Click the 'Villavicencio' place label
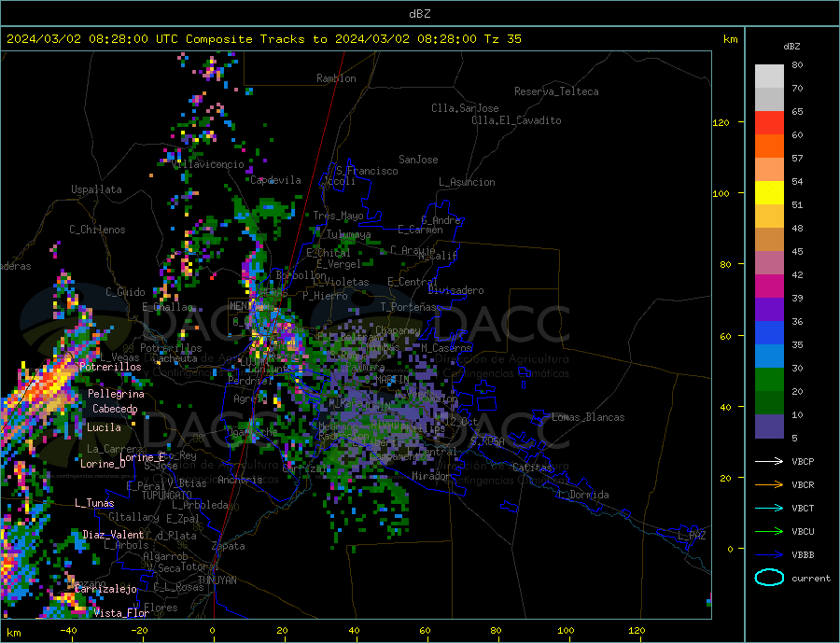 click(x=208, y=164)
